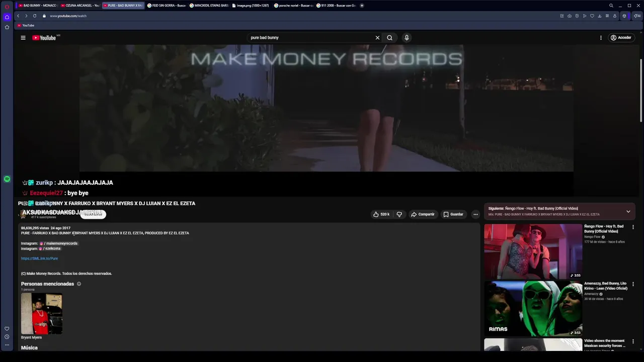The image size is (644, 362).
Task: Open Bryant Myers person thumbnail
Action: [42, 314]
